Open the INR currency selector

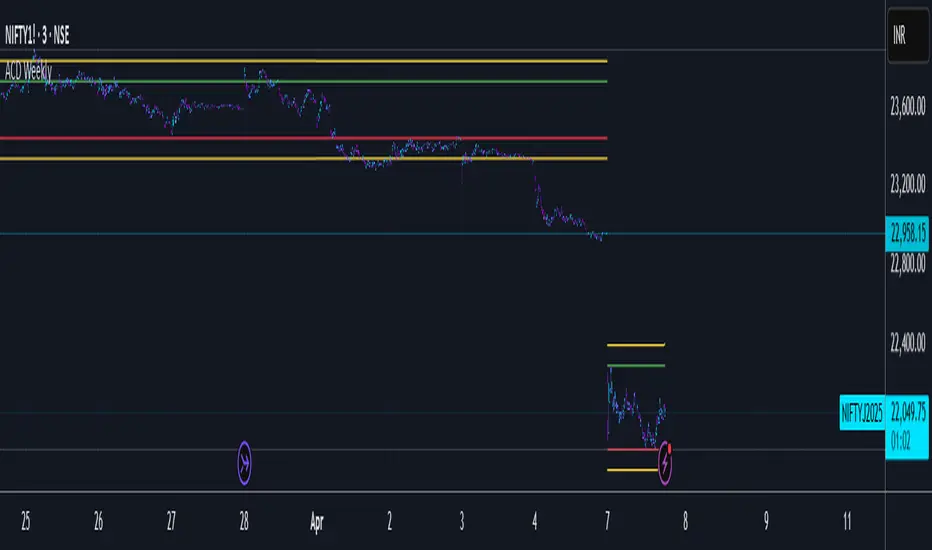click(x=908, y=36)
